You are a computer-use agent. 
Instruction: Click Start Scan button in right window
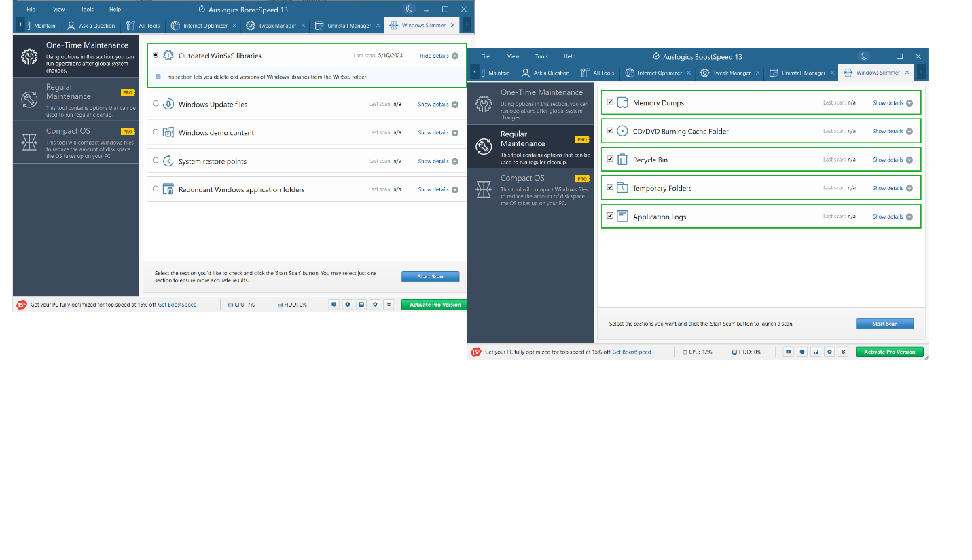(884, 324)
